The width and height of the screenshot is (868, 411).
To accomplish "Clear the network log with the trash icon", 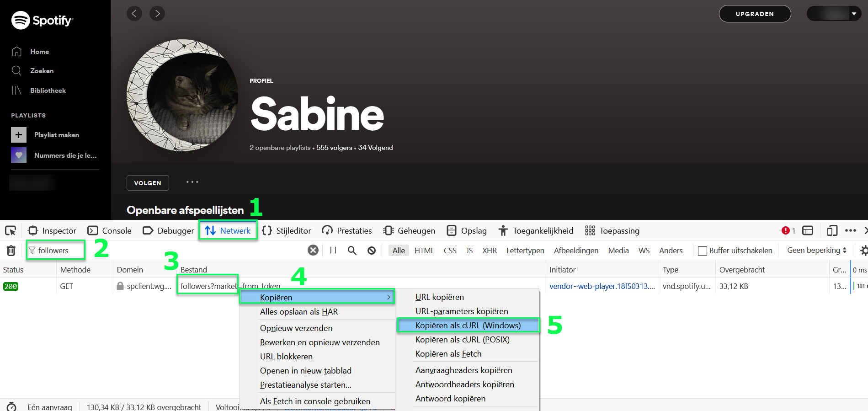I will [x=11, y=251].
